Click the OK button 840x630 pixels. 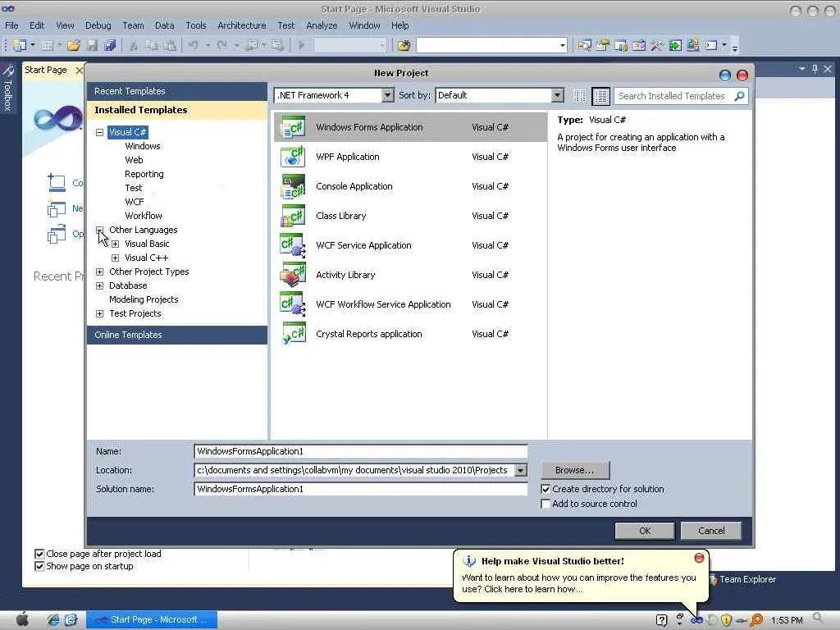[645, 531]
